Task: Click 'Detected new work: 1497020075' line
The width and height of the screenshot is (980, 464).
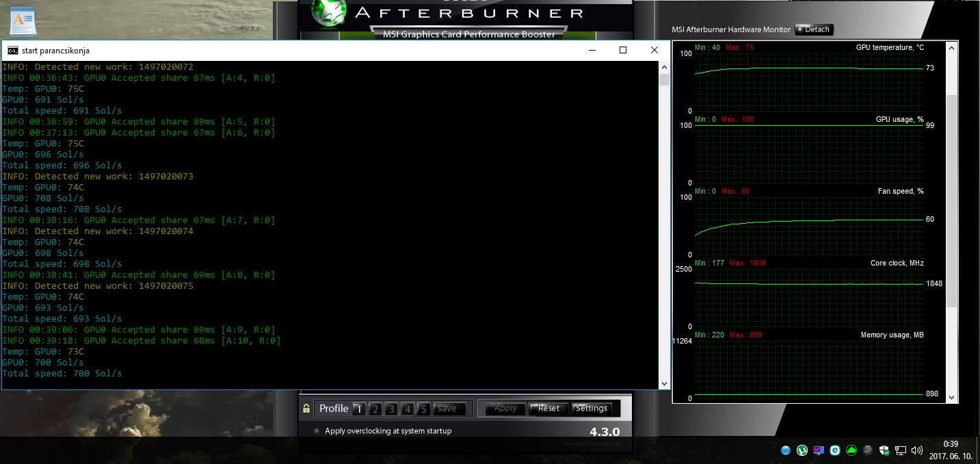Action: (x=98, y=285)
